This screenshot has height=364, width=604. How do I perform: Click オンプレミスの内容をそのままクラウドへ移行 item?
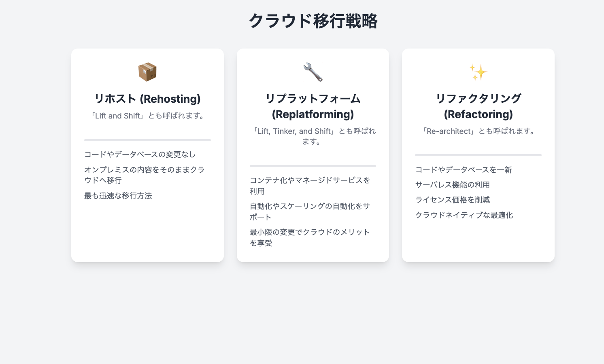(x=144, y=175)
